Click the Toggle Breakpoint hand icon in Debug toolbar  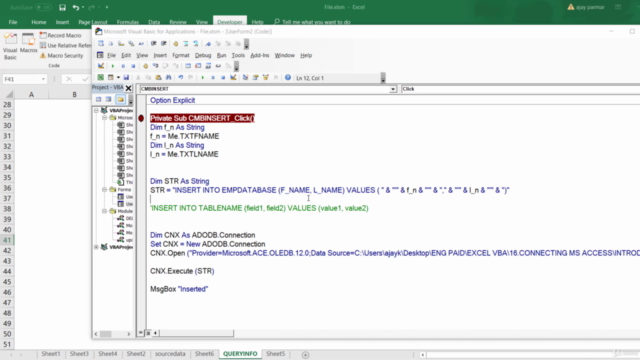145,66
